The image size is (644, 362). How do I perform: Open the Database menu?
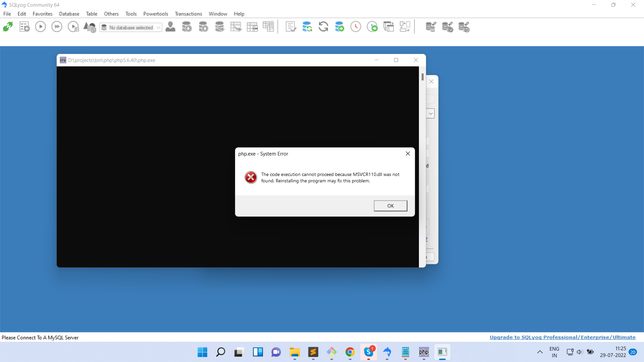69,14
